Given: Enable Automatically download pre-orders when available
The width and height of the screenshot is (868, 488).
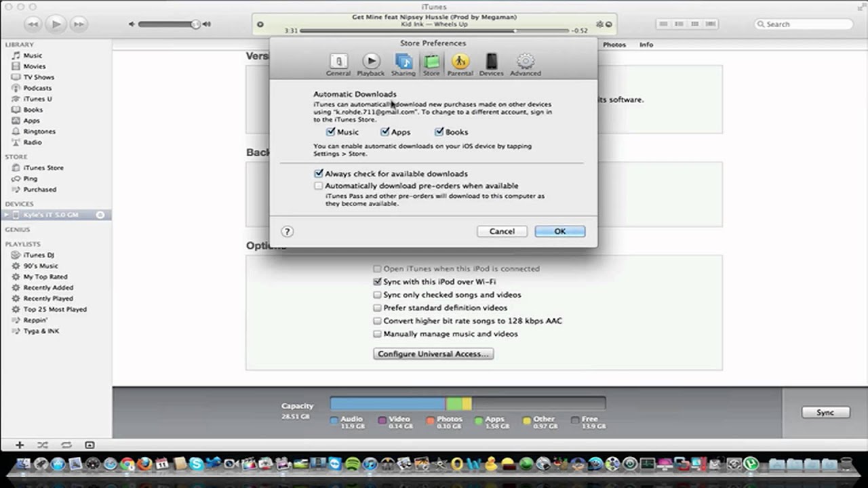Looking at the screenshot, I should (319, 186).
